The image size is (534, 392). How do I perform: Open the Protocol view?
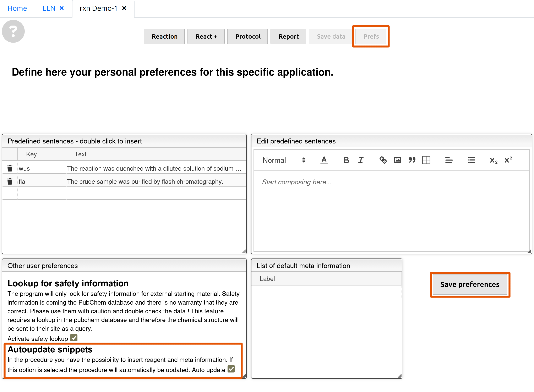(247, 37)
